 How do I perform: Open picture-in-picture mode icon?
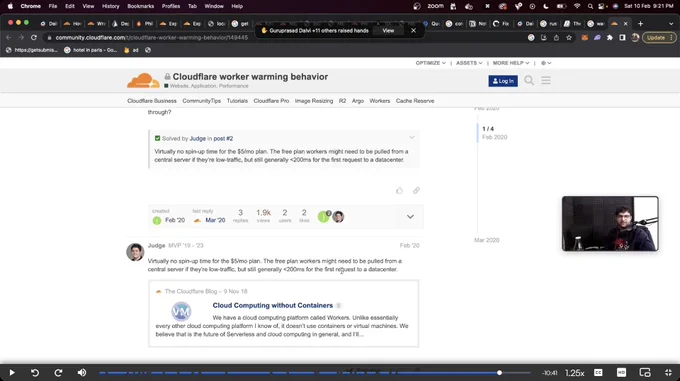pos(645,372)
